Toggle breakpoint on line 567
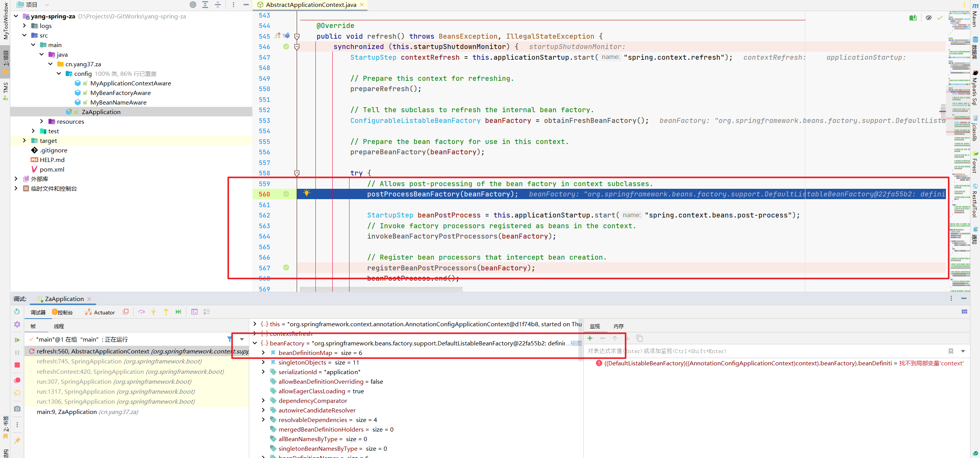The height and width of the screenshot is (458, 980). coord(286,268)
